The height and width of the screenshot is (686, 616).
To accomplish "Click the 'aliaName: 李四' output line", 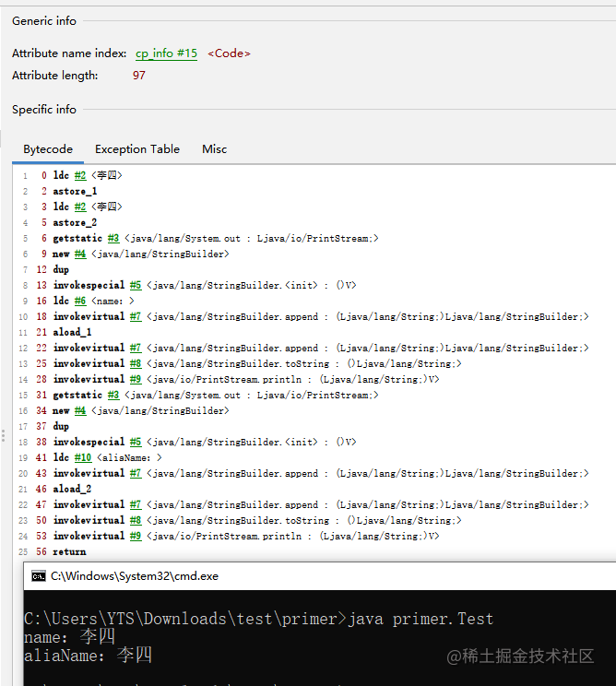I will (x=88, y=655).
